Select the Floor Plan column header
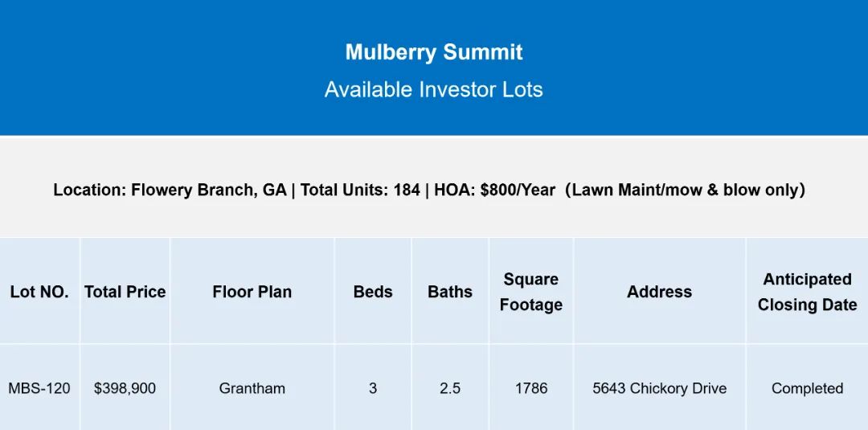The width and height of the screenshot is (868, 430). 252,292
